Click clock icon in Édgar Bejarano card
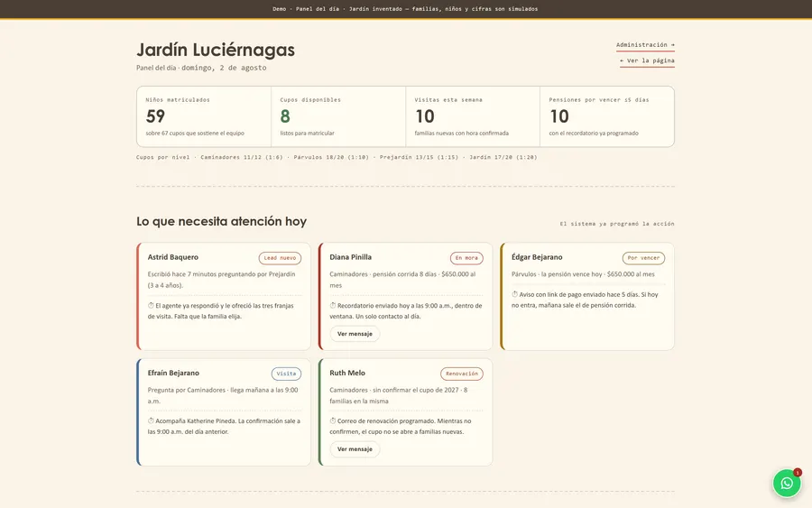Screen dimensions: 812x508 pos(515,294)
